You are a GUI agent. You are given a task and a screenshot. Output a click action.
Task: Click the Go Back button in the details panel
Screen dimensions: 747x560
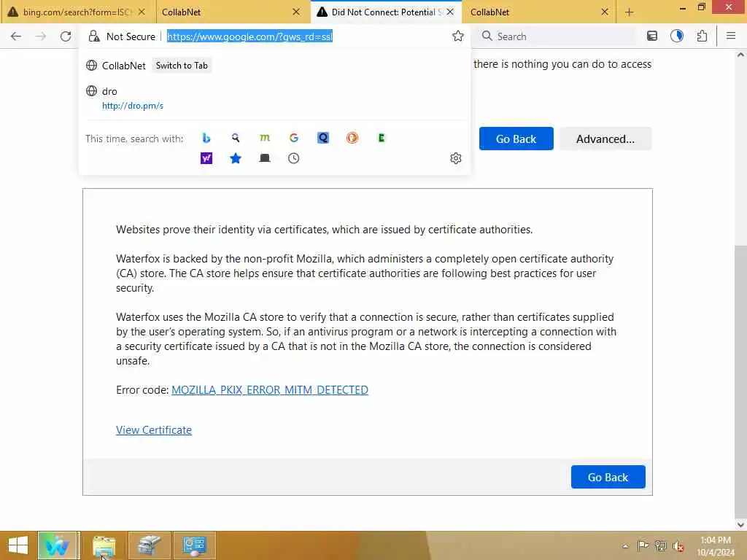pyautogui.click(x=608, y=477)
